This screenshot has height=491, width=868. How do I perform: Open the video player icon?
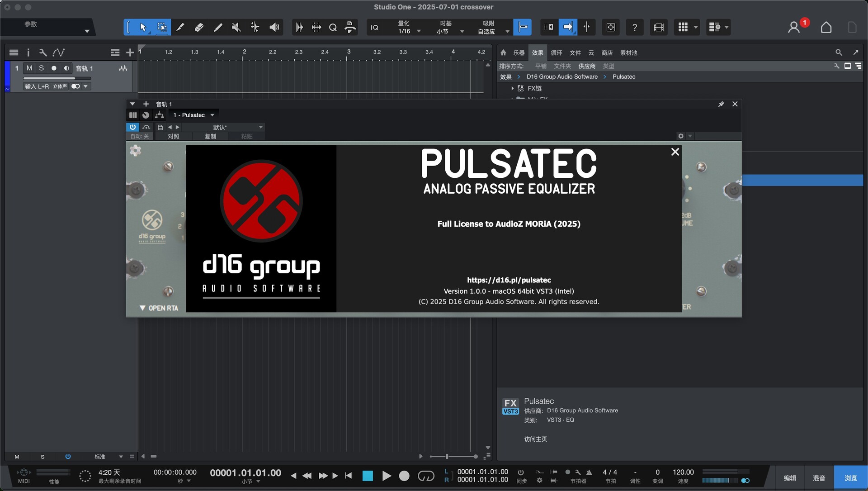point(659,28)
